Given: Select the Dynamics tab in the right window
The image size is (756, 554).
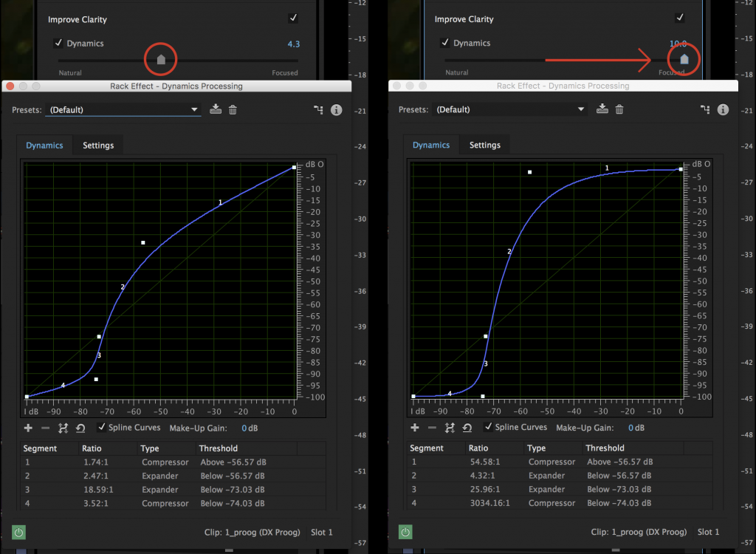Looking at the screenshot, I should pyautogui.click(x=431, y=145).
